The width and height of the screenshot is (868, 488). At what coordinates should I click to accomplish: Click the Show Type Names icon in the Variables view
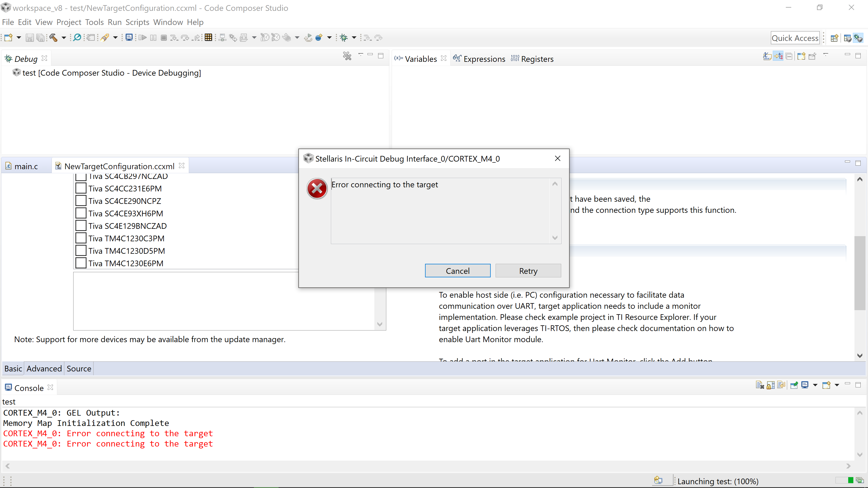pos(767,56)
